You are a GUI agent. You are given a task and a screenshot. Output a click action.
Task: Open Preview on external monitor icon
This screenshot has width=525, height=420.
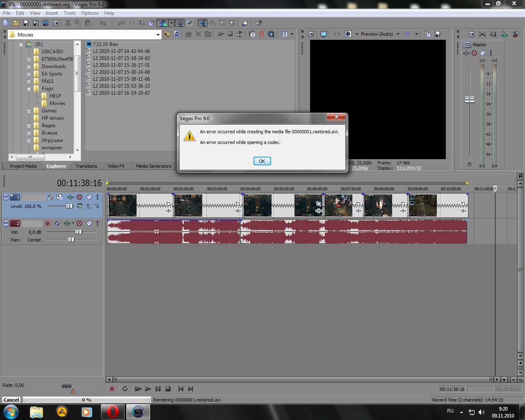[324, 34]
